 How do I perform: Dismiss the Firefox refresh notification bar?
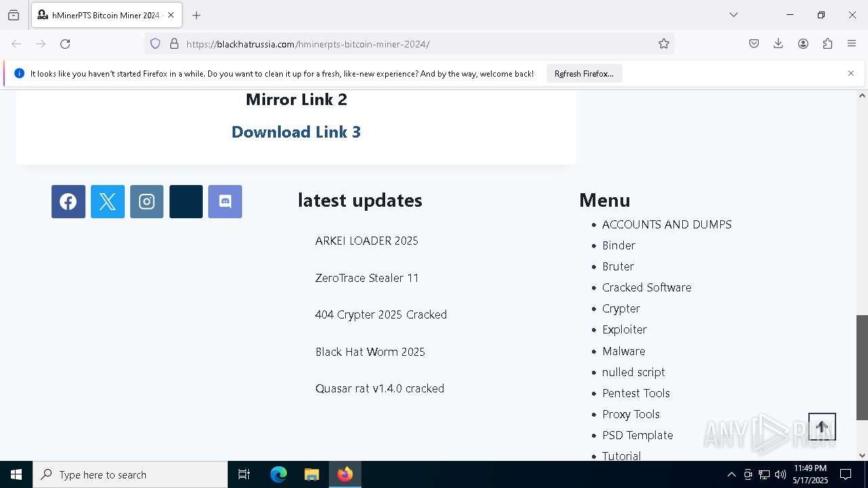click(x=851, y=73)
